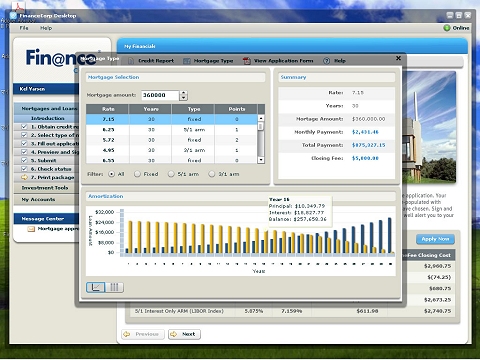Select the 5.72 fixed rate row
Image resolution: width=480 pixels, height=360 pixels.
coord(172,140)
